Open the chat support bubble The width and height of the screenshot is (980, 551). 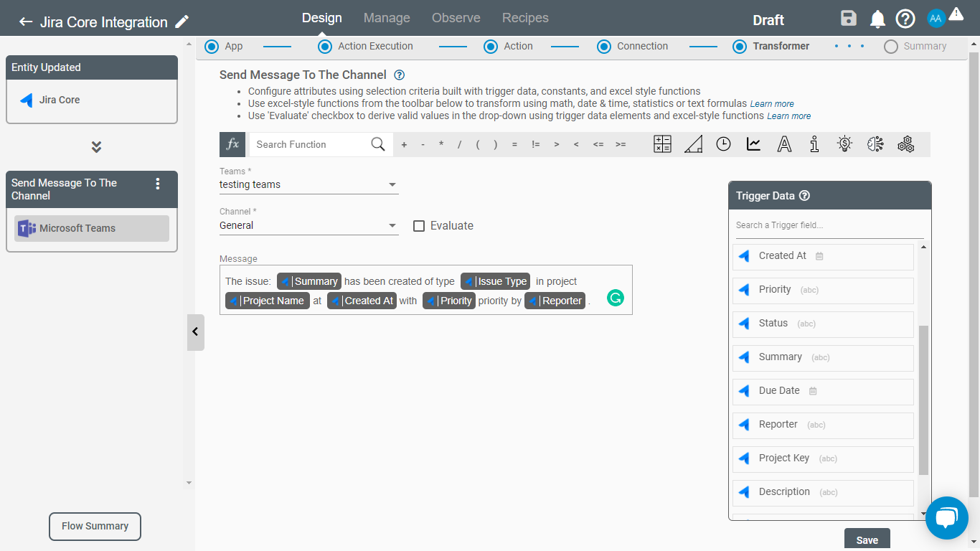click(x=947, y=517)
